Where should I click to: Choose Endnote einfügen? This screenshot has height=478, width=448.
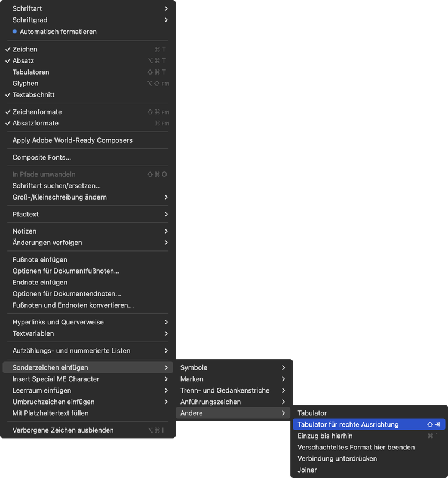pyautogui.click(x=88, y=282)
